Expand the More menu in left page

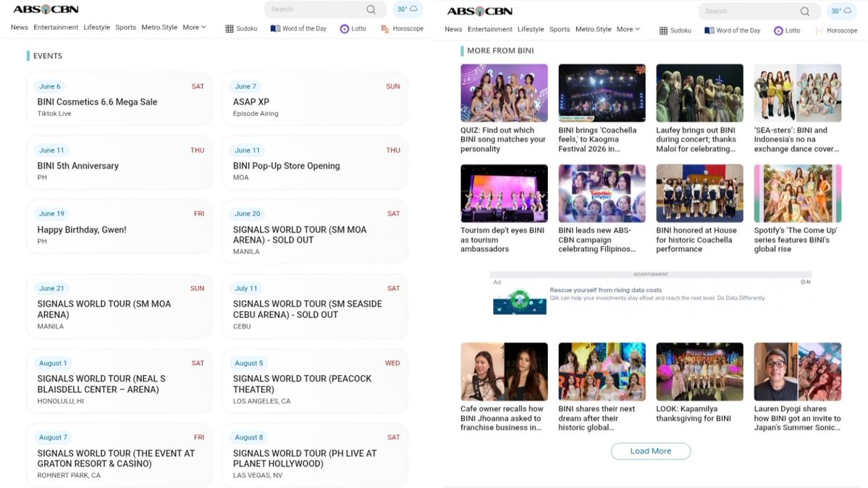point(194,27)
